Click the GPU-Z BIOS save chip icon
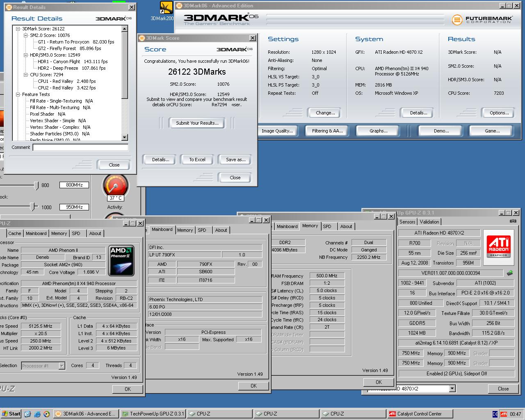Screen dimensions: 525x420 click(510, 273)
